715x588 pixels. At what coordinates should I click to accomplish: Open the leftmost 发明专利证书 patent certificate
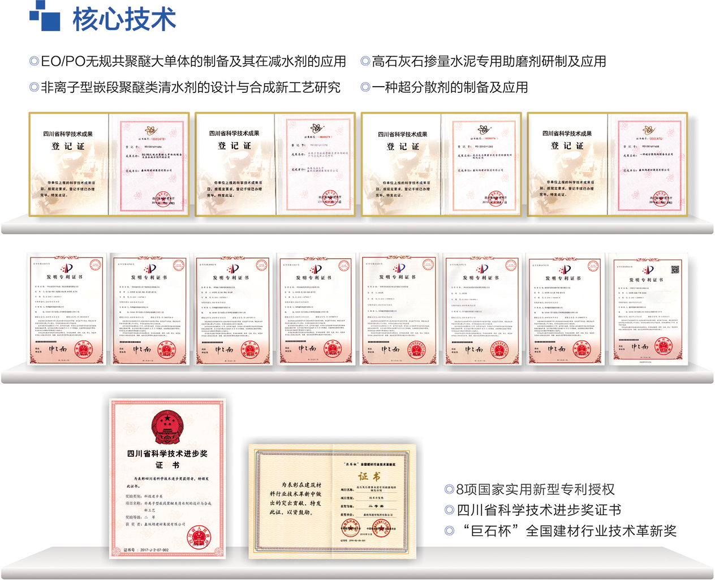[67, 309]
